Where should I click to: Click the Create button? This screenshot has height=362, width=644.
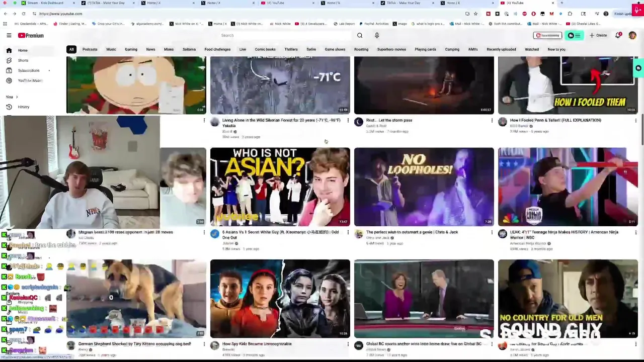coord(599,35)
